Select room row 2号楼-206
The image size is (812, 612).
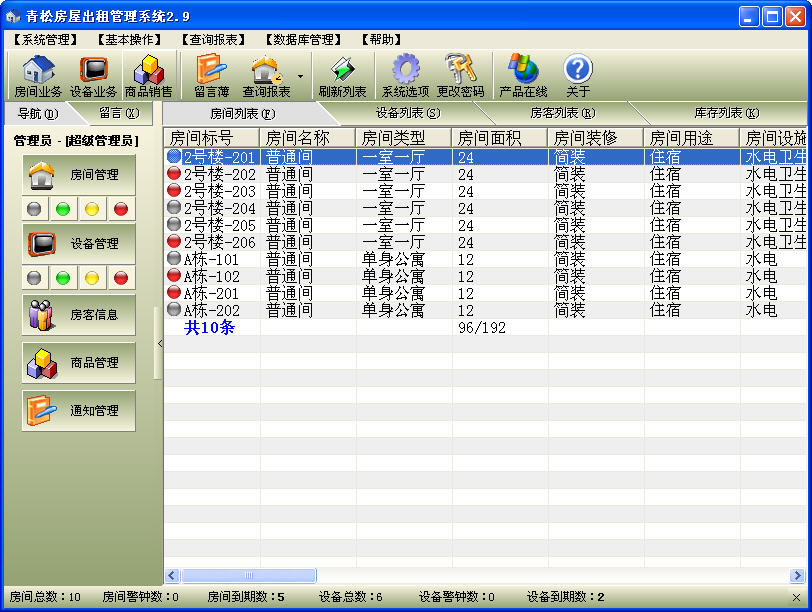click(x=485, y=242)
